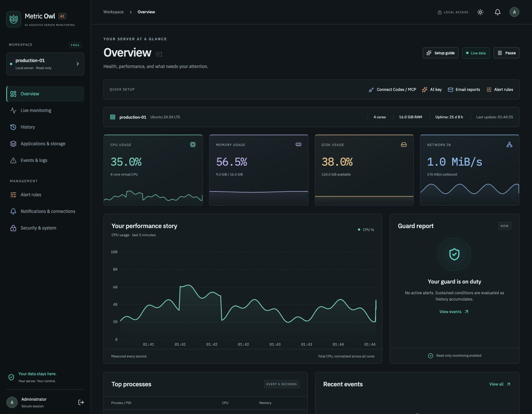Open Email reports quick setup
Image resolution: width=532 pixels, height=414 pixels.
[464, 89]
